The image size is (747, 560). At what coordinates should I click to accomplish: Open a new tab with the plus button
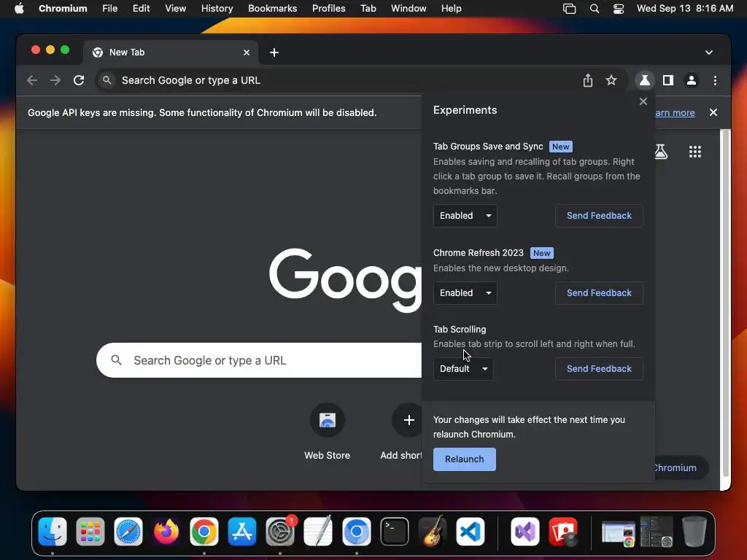tap(274, 52)
